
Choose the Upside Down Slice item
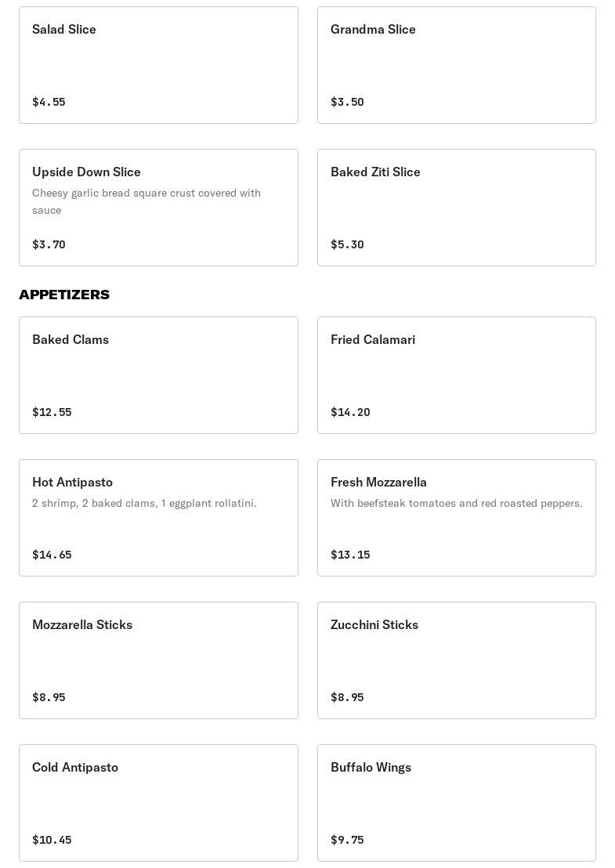coord(158,208)
